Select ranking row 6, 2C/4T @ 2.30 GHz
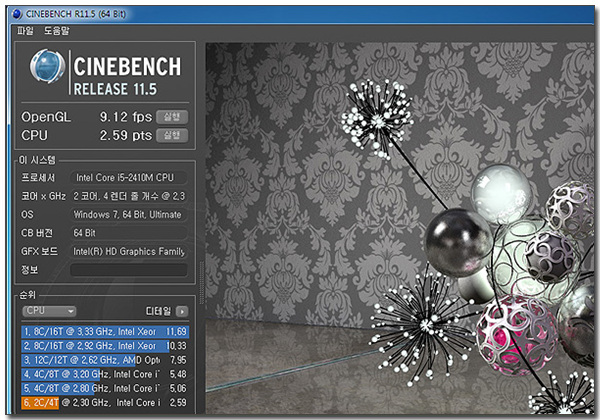The image size is (600, 420). 105,402
